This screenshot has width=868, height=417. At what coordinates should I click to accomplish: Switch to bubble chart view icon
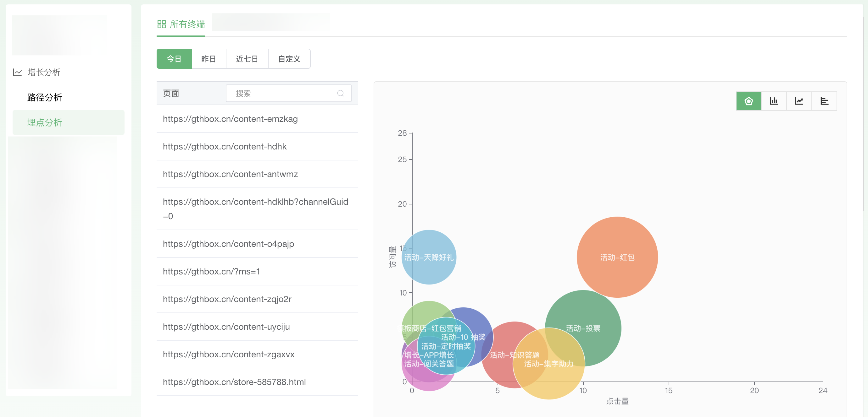point(748,101)
